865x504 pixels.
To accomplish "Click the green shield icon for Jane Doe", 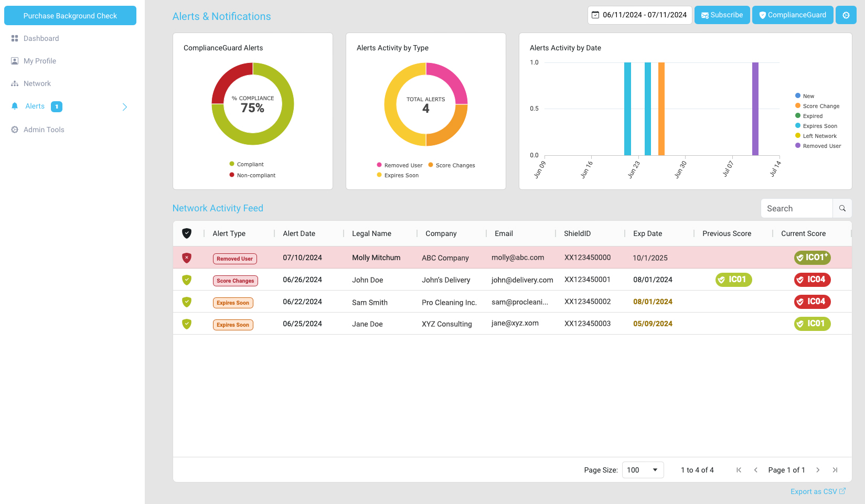I will click(x=187, y=324).
